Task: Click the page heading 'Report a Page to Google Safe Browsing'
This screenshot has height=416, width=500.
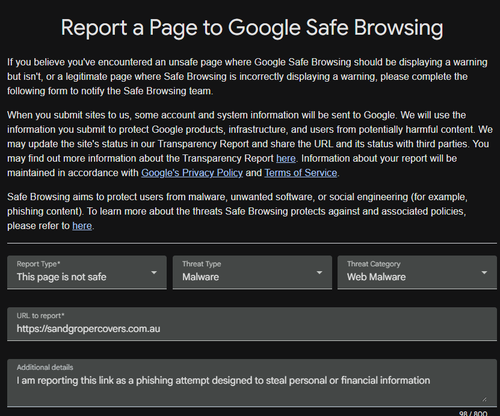Action: (x=252, y=27)
